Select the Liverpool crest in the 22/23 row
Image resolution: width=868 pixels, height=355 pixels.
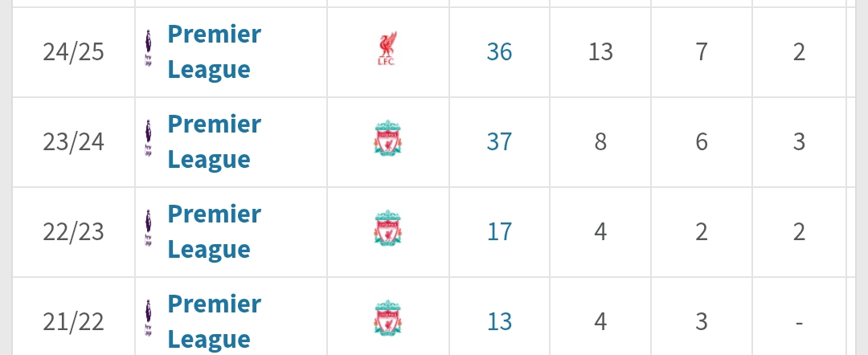[387, 231]
